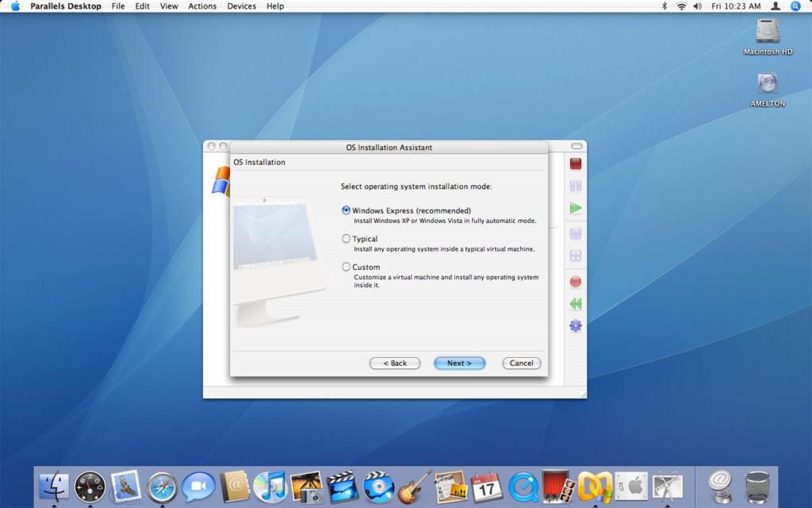Click the @ spring internet icon in Dock
Screen dimensions: 812x508
720,487
